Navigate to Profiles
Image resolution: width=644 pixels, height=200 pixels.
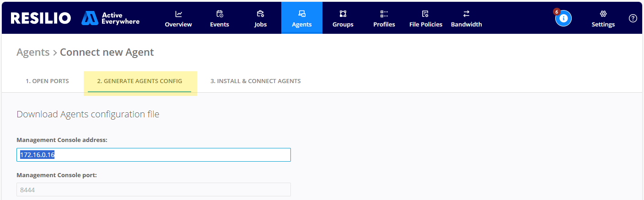point(384,18)
